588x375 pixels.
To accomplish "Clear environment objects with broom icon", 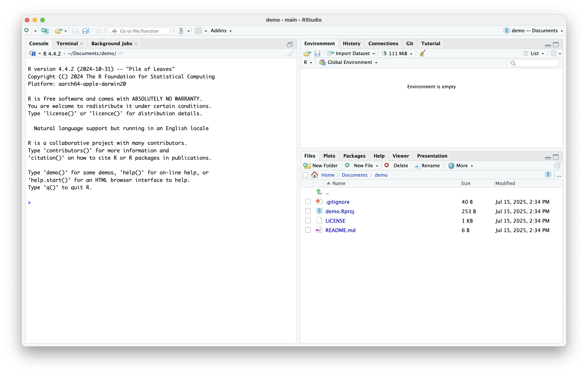I will (422, 53).
